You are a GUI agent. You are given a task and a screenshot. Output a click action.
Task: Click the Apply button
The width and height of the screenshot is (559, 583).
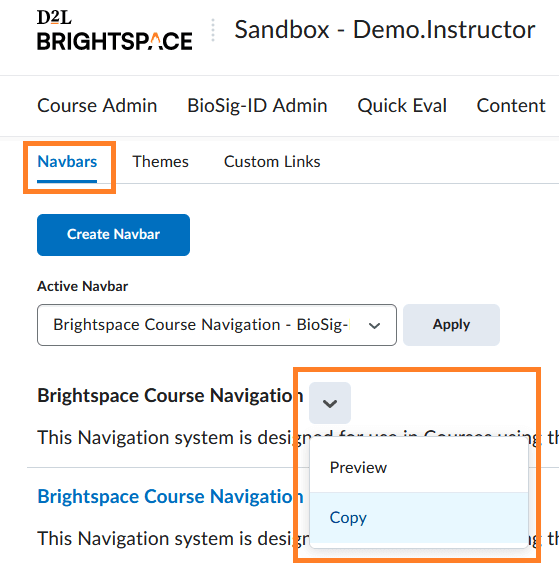[451, 325]
